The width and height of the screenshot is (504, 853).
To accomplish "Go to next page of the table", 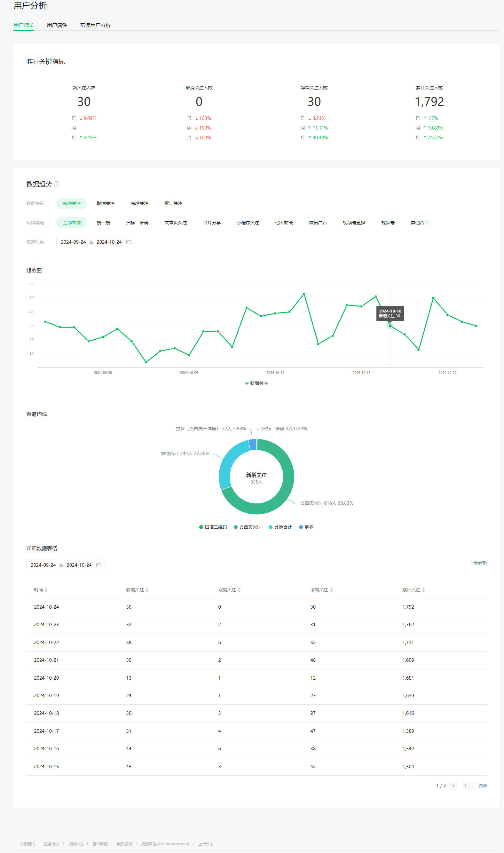I will [453, 786].
